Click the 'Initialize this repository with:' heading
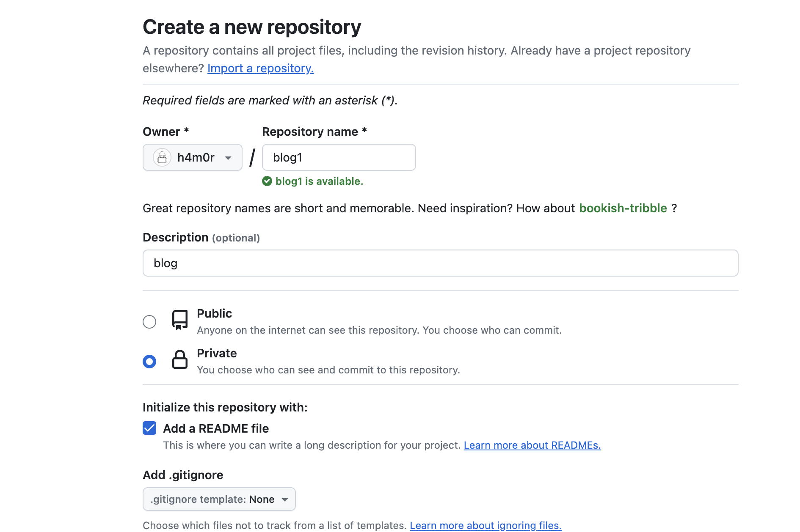 coord(225,407)
